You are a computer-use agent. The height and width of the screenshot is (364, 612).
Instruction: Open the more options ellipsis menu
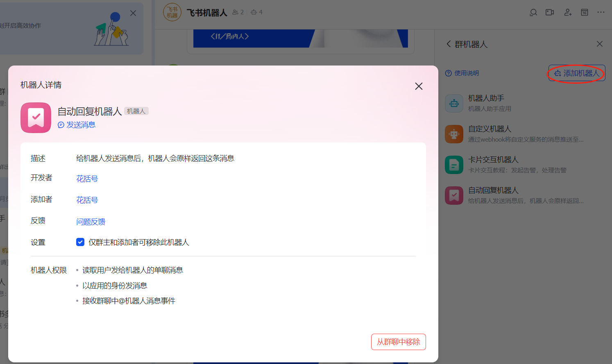pos(601,12)
